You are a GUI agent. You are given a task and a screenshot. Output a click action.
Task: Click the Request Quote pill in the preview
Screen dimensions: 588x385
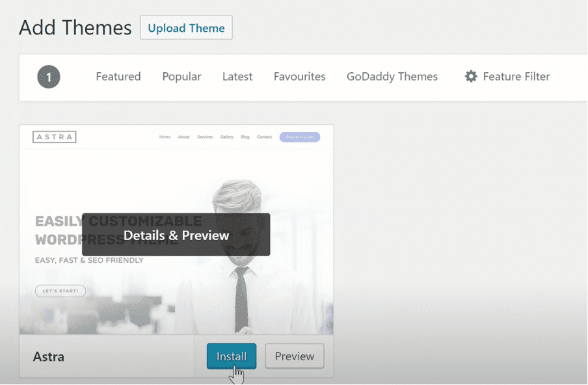(299, 137)
